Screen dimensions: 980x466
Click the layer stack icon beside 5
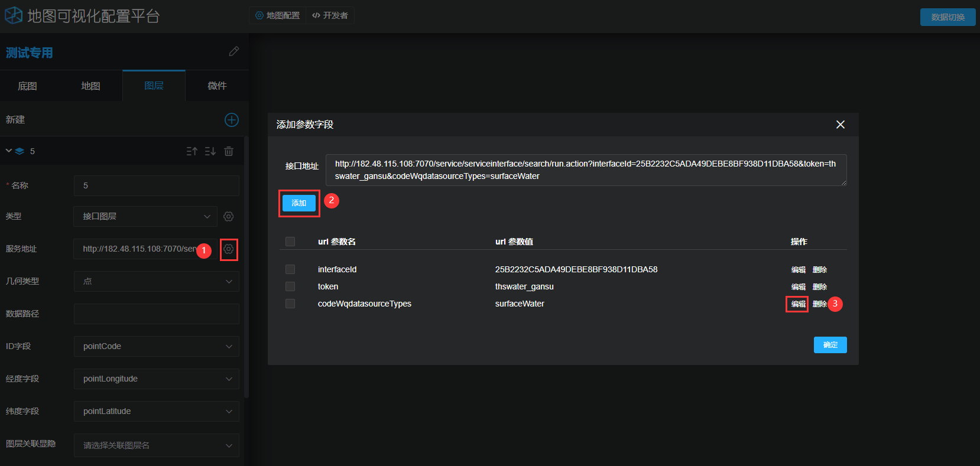point(20,151)
